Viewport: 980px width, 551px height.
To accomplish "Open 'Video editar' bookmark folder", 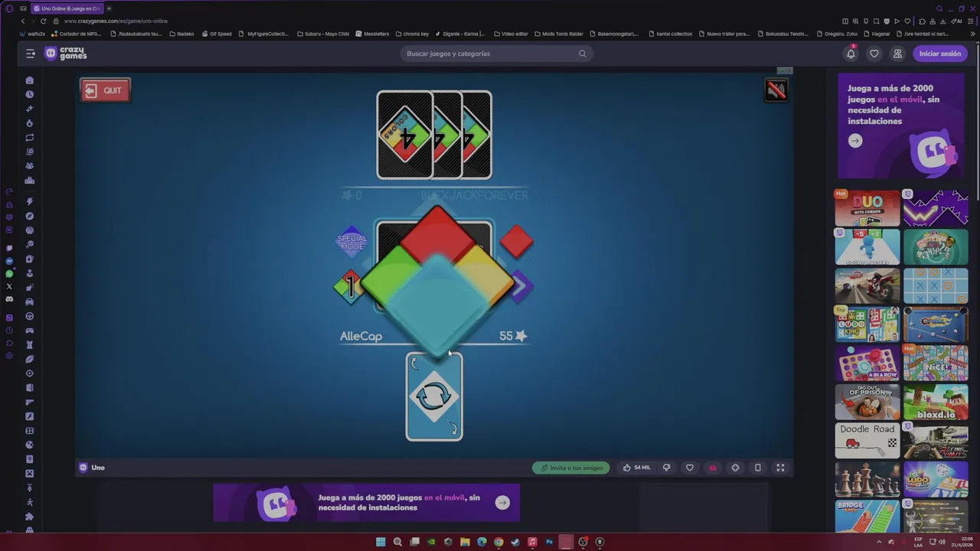I will click(511, 34).
